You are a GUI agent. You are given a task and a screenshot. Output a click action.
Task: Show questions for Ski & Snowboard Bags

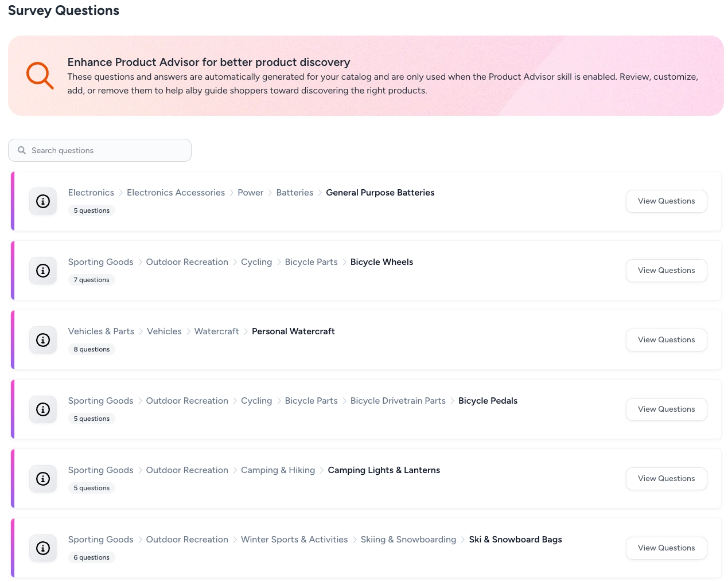click(x=666, y=548)
